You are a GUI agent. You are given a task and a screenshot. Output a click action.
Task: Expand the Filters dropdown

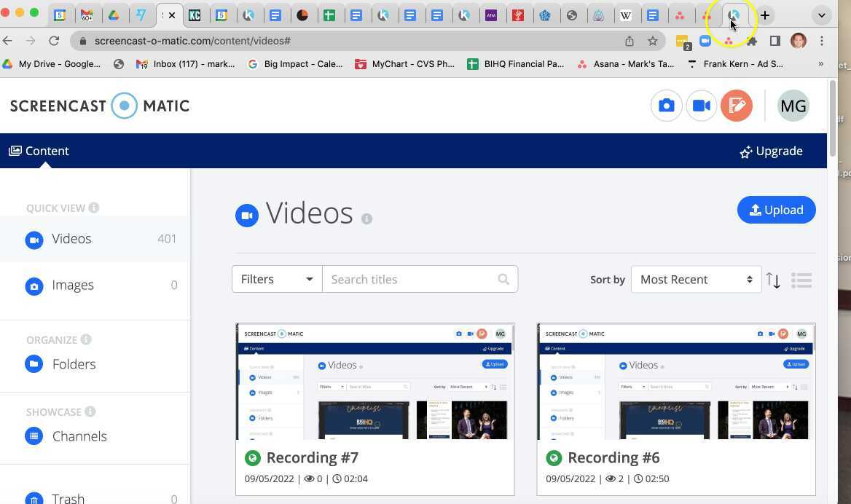277,279
